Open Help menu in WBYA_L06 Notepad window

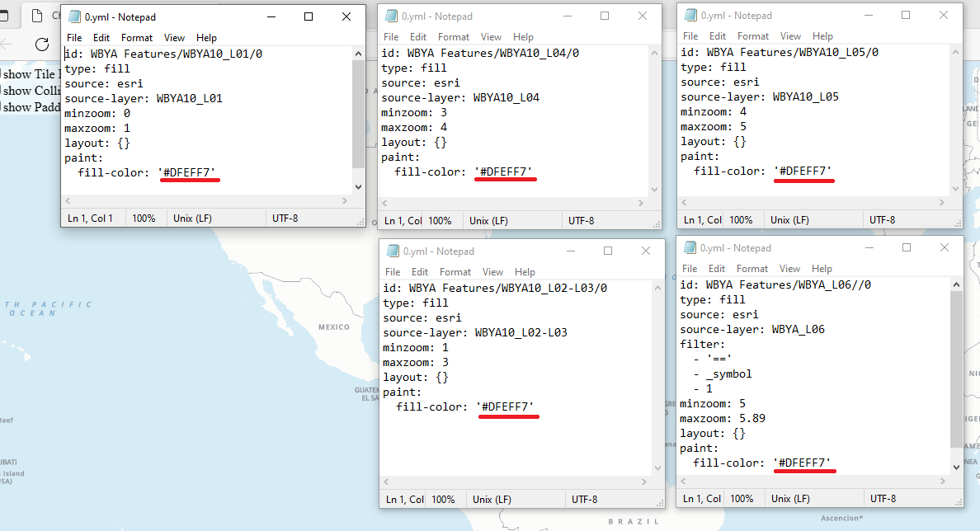click(822, 269)
